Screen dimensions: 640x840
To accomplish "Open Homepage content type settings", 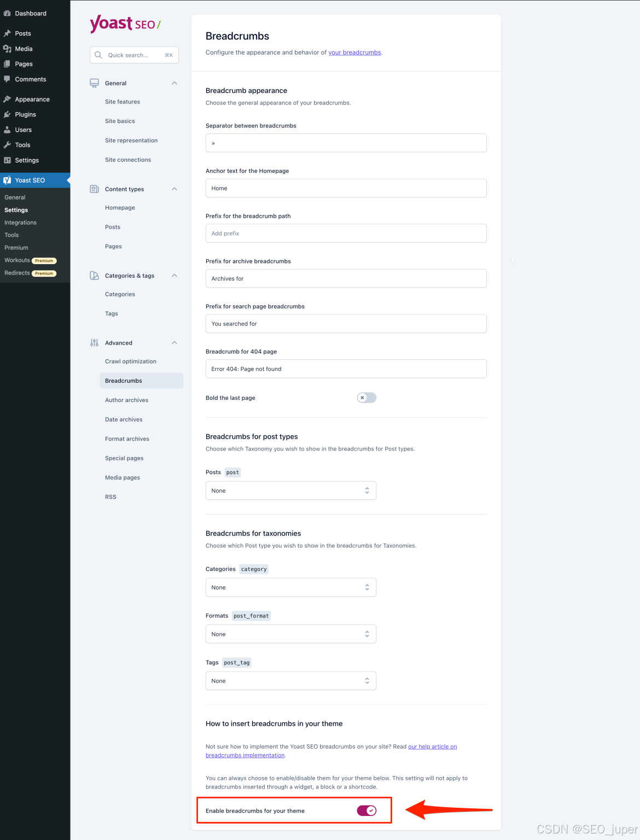I will pos(120,208).
